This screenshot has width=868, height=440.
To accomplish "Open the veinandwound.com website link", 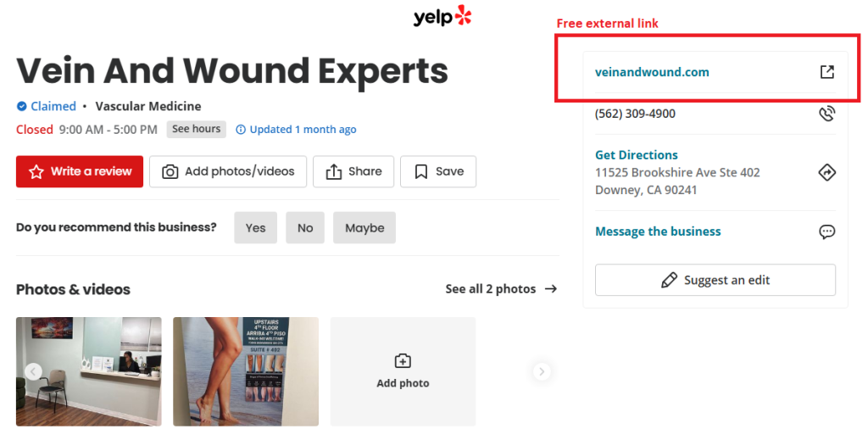I will pyautogui.click(x=652, y=72).
